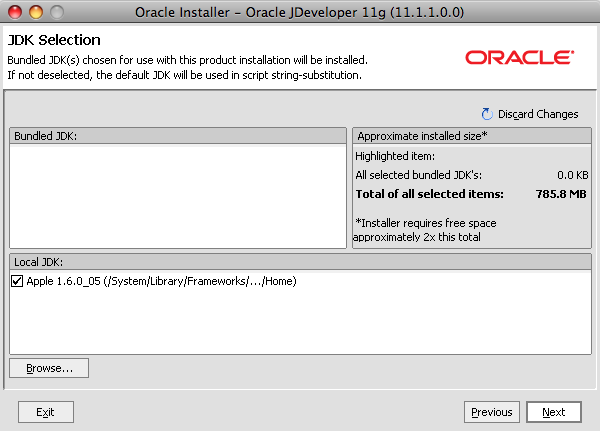
Task: Close the installer with the red button
Action: [x=15, y=12]
